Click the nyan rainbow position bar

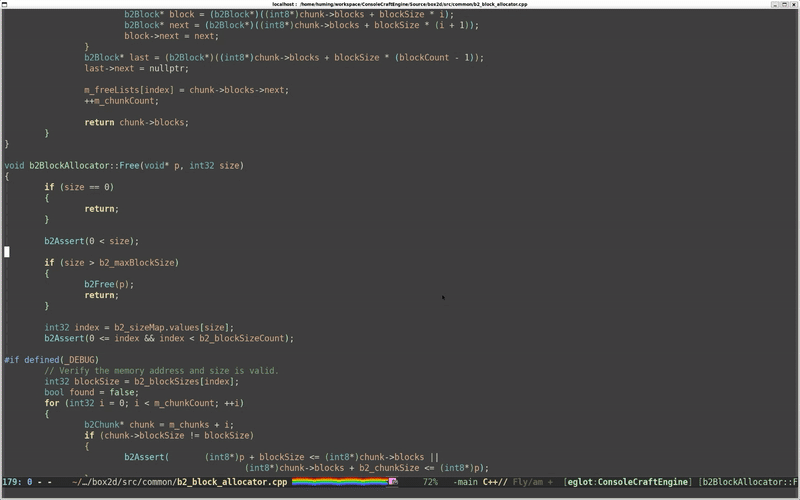340,482
